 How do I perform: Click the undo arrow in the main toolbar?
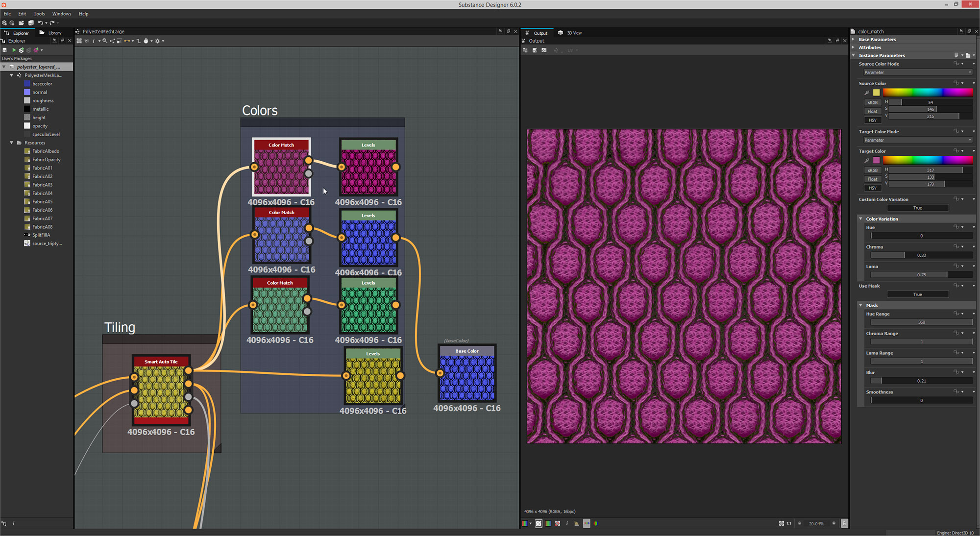pyautogui.click(x=41, y=23)
